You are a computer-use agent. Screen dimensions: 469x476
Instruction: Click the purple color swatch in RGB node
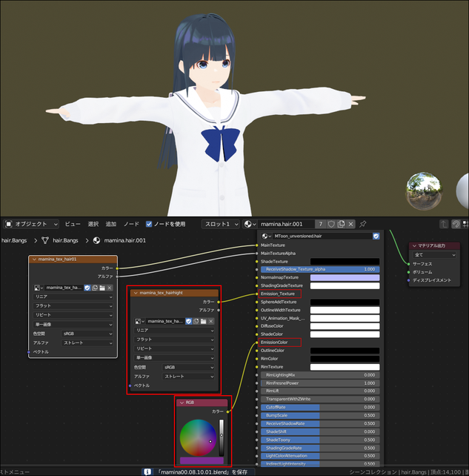(202, 460)
